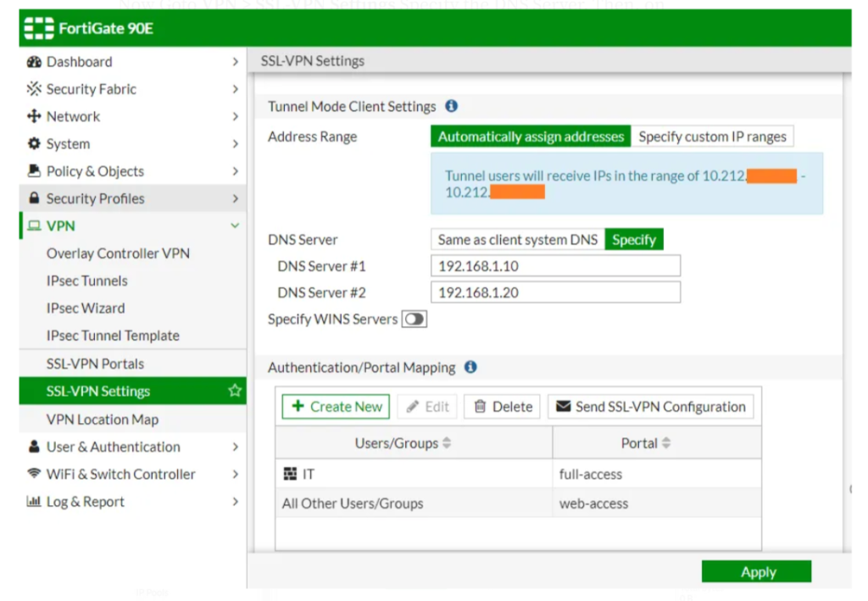Screen dimensions: 868x601
Task: Expand the Dashboard menu chevron
Action: (x=236, y=62)
